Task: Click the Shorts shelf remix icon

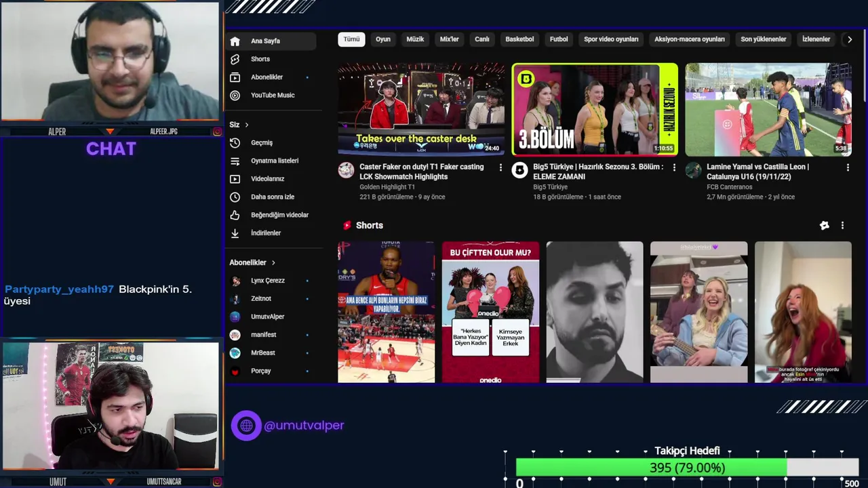Action: click(825, 226)
